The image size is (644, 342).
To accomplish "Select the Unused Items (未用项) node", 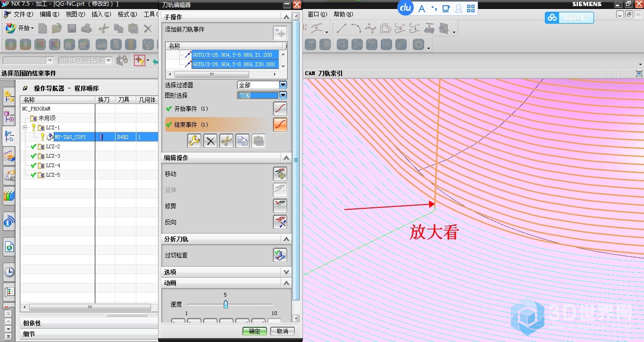I will [47, 118].
